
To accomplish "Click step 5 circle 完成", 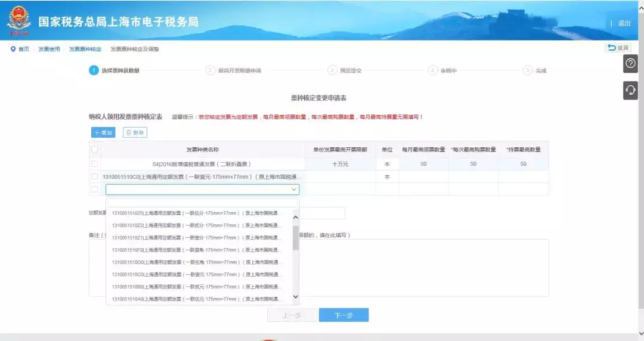I will 528,70.
